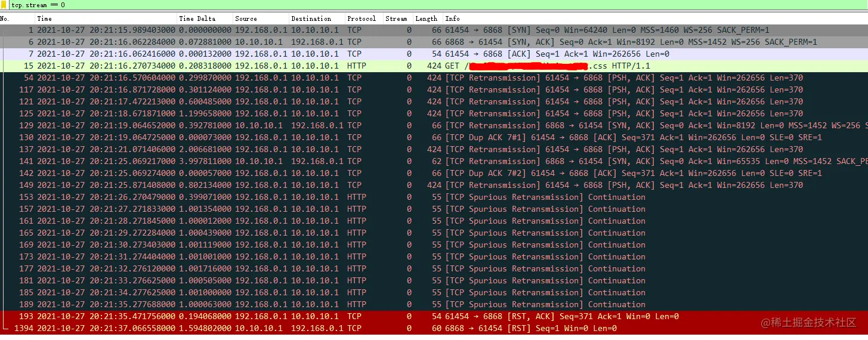Image resolution: width=868 pixels, height=340 pixels.
Task: Select packet 193 RST, ACK row
Action: coord(434,316)
